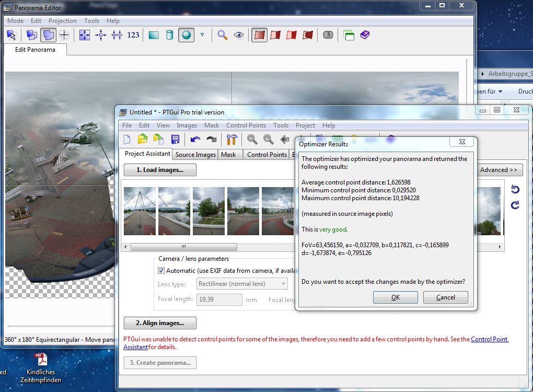Click the save project floppy disk icon

[175, 140]
